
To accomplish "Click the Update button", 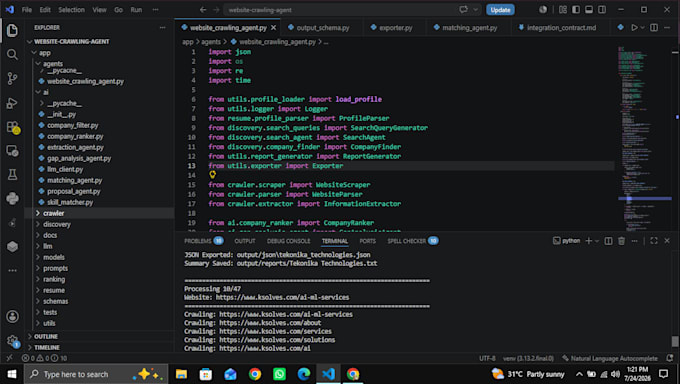I will (500, 10).
